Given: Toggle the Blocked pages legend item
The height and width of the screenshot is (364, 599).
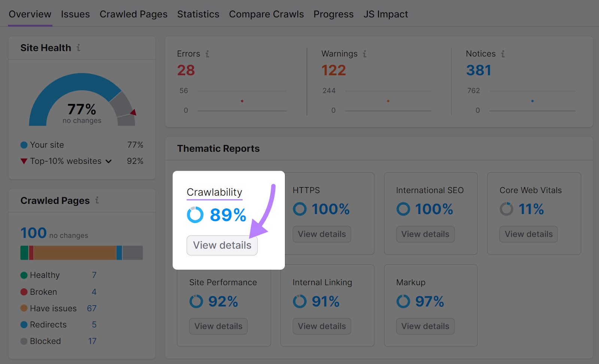Looking at the screenshot, I should coord(45,341).
